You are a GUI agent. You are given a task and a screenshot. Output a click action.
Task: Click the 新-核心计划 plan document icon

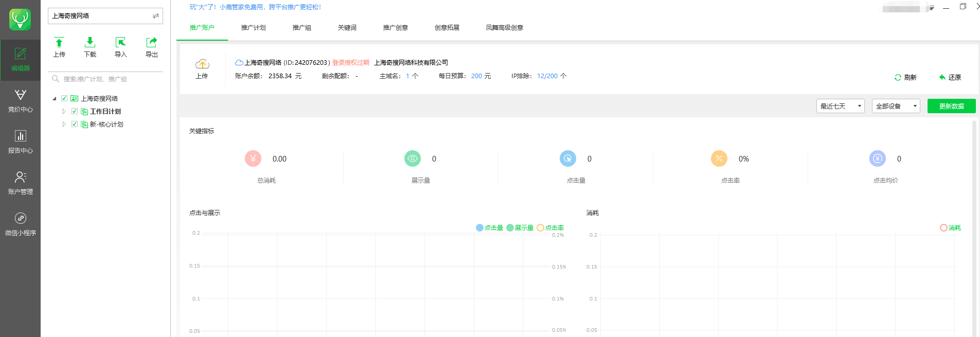(84, 125)
